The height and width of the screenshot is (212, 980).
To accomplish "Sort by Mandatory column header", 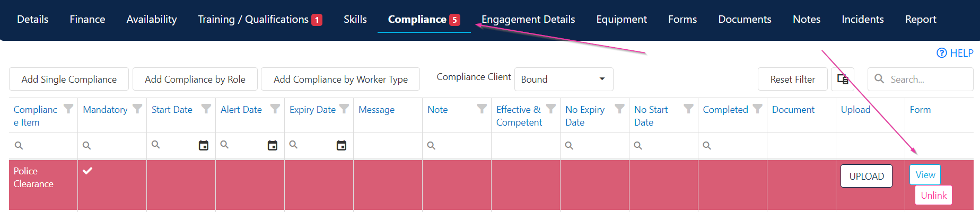I will tap(105, 110).
